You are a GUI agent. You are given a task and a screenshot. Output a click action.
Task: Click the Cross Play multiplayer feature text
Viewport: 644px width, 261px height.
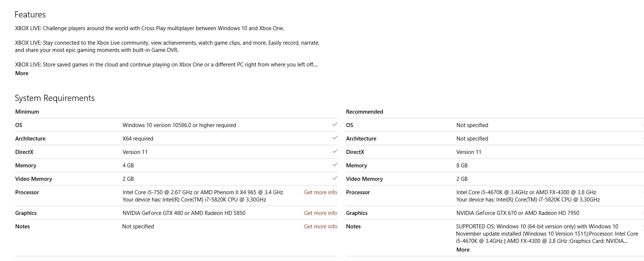(x=149, y=28)
